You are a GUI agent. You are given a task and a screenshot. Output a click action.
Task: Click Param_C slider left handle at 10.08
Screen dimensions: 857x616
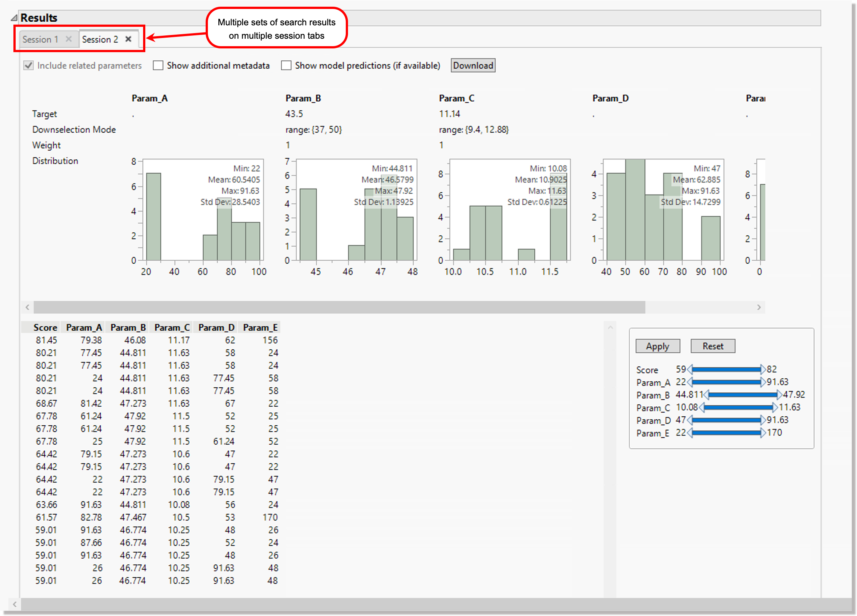coord(702,407)
